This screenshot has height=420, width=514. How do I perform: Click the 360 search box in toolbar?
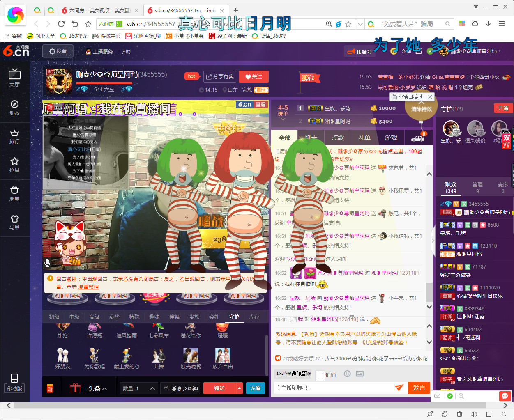410,24
